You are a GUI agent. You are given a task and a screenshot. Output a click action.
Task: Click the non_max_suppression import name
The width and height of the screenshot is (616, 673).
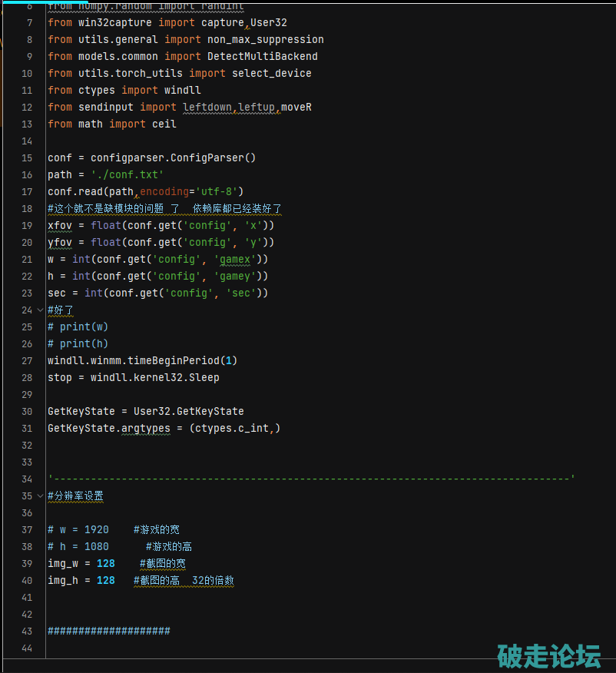point(265,39)
